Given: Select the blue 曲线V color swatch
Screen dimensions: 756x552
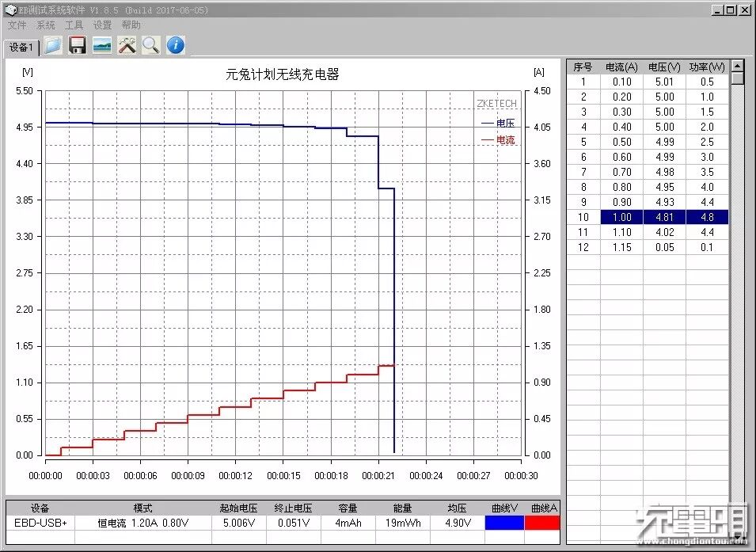Looking at the screenshot, I should click(x=504, y=523).
